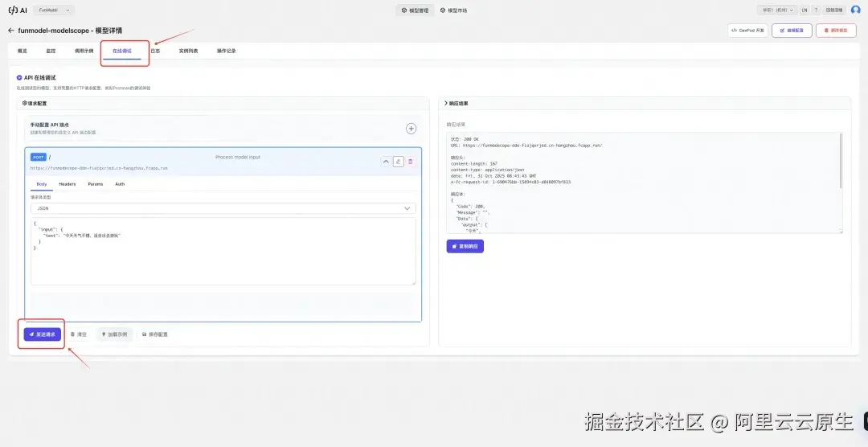Switch to the 实例列表 tab
868x447 pixels.
coord(188,51)
